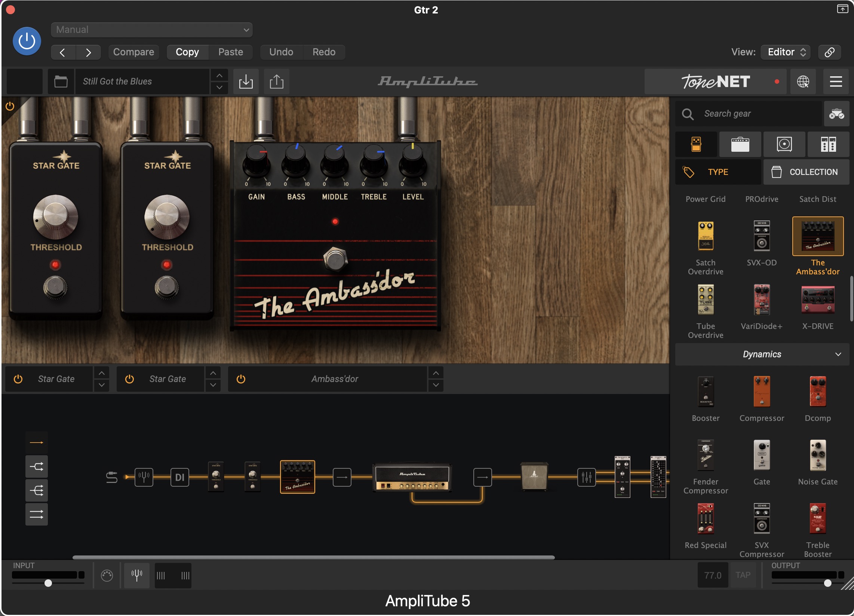Click the INPUT level slider handle

point(48,583)
